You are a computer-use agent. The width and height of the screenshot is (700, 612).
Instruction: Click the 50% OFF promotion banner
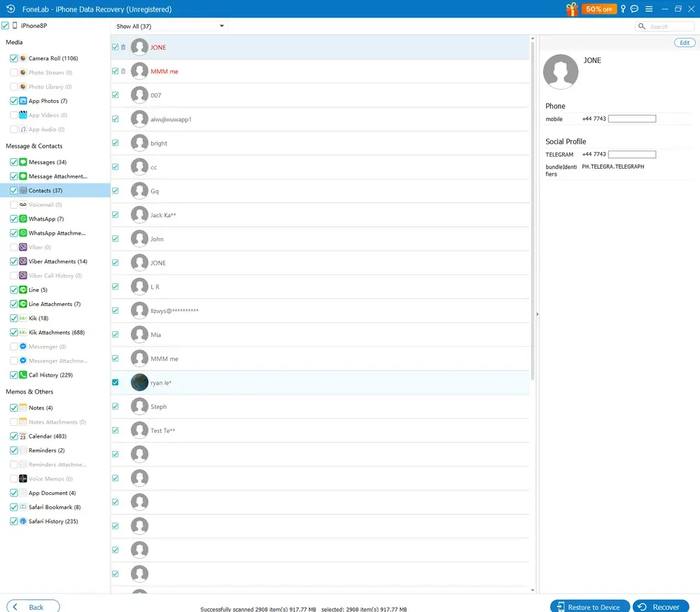pyautogui.click(x=598, y=9)
